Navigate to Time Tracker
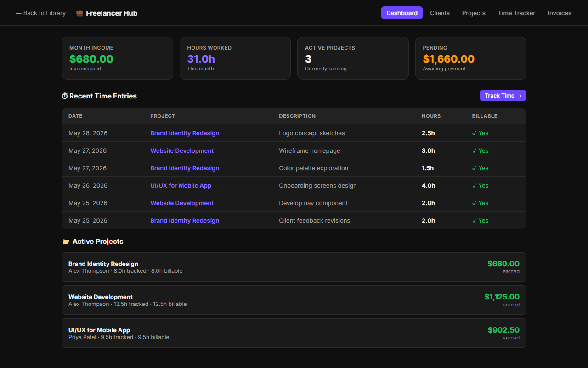The width and height of the screenshot is (588, 368). coord(516,13)
